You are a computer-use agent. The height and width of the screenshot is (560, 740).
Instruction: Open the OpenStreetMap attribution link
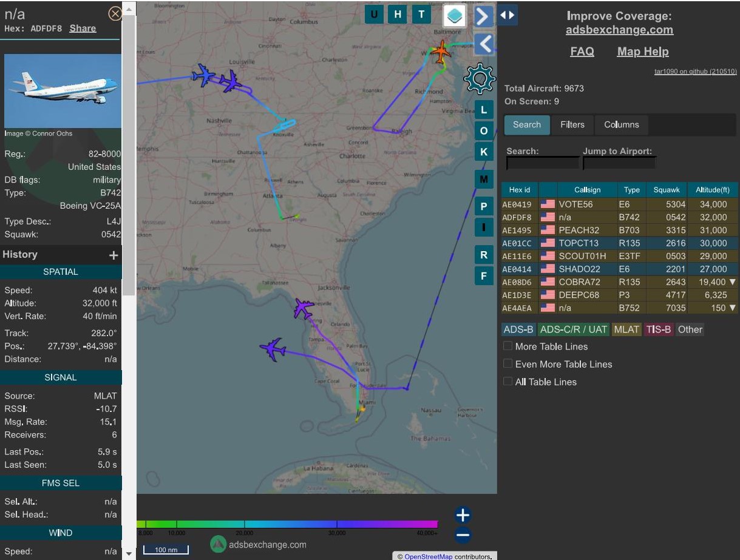click(x=429, y=556)
